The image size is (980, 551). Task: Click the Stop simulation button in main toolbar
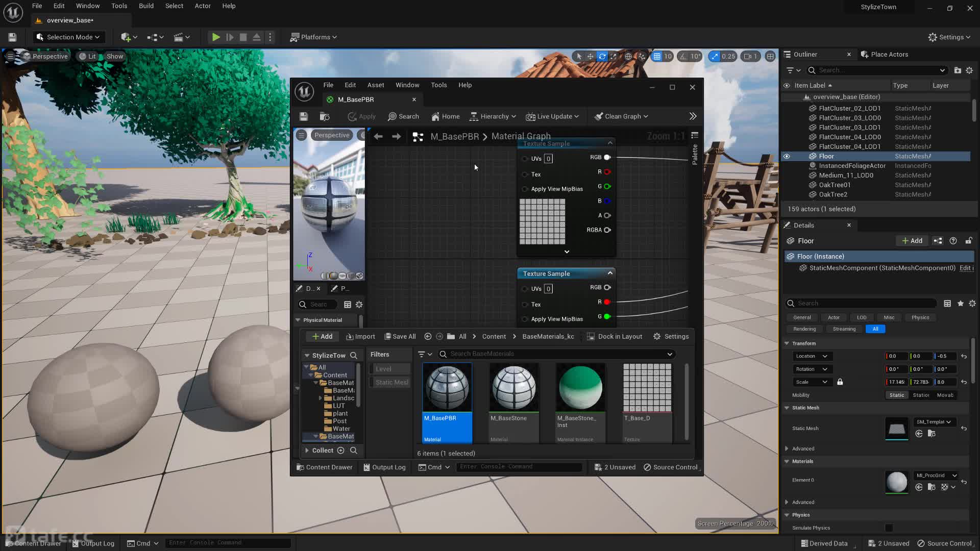[x=243, y=37]
